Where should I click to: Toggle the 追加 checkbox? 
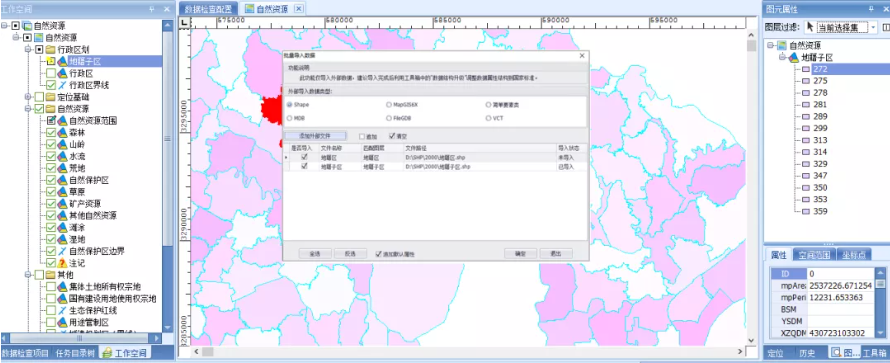click(x=362, y=137)
